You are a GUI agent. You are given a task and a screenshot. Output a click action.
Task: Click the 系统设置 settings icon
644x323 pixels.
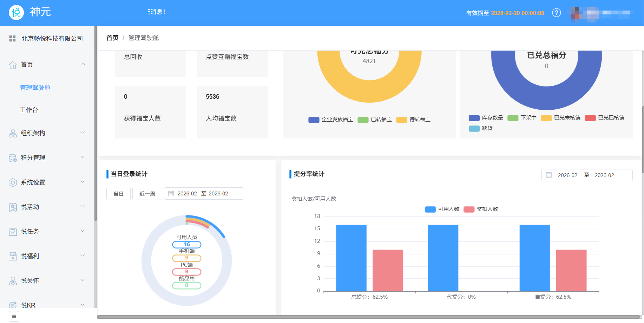pyautogui.click(x=12, y=182)
